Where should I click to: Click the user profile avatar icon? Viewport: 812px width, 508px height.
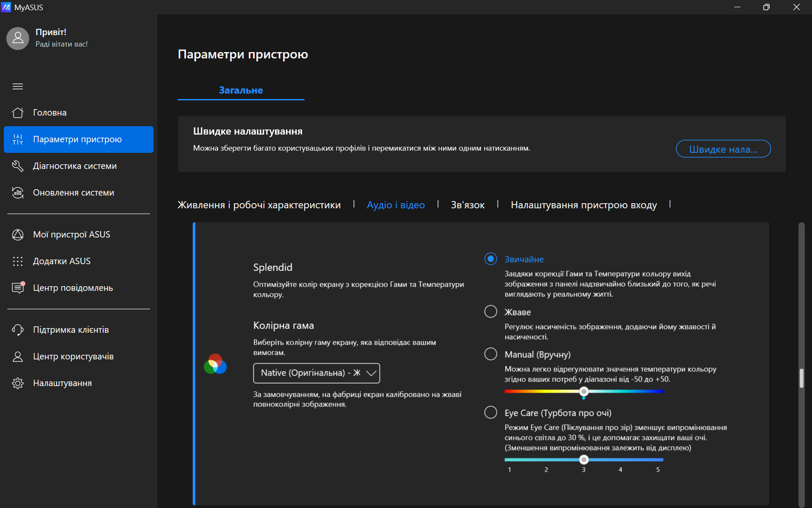click(18, 39)
